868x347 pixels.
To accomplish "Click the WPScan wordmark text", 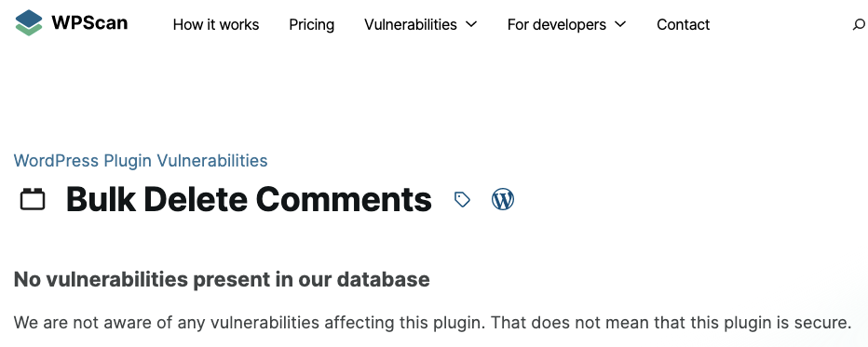I will pos(89,22).
